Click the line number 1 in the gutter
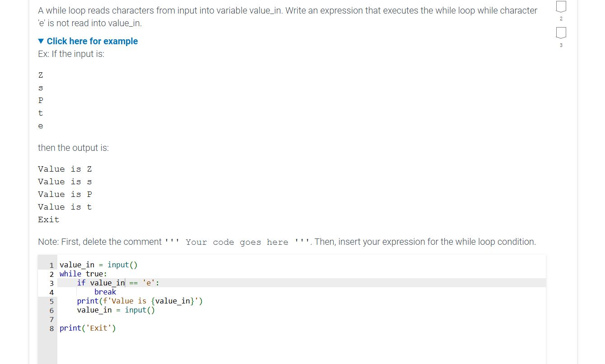The image size is (605, 364). 51,265
